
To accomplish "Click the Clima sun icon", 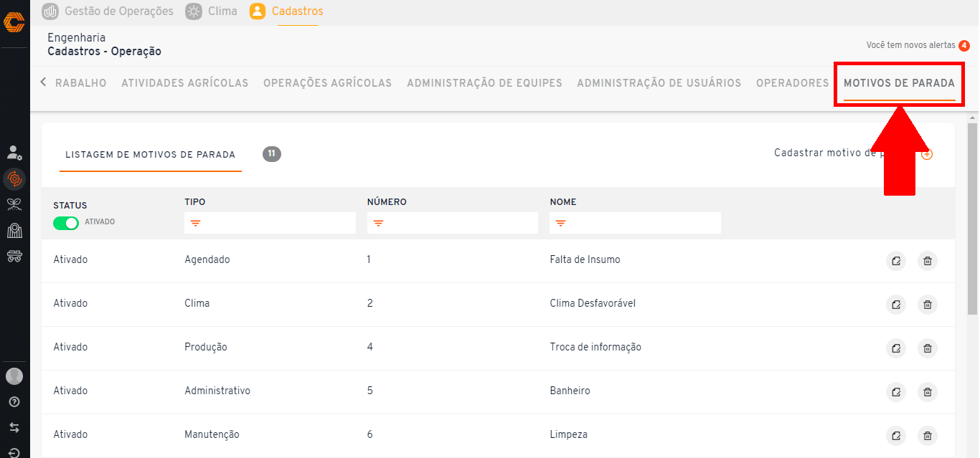I will [x=194, y=11].
